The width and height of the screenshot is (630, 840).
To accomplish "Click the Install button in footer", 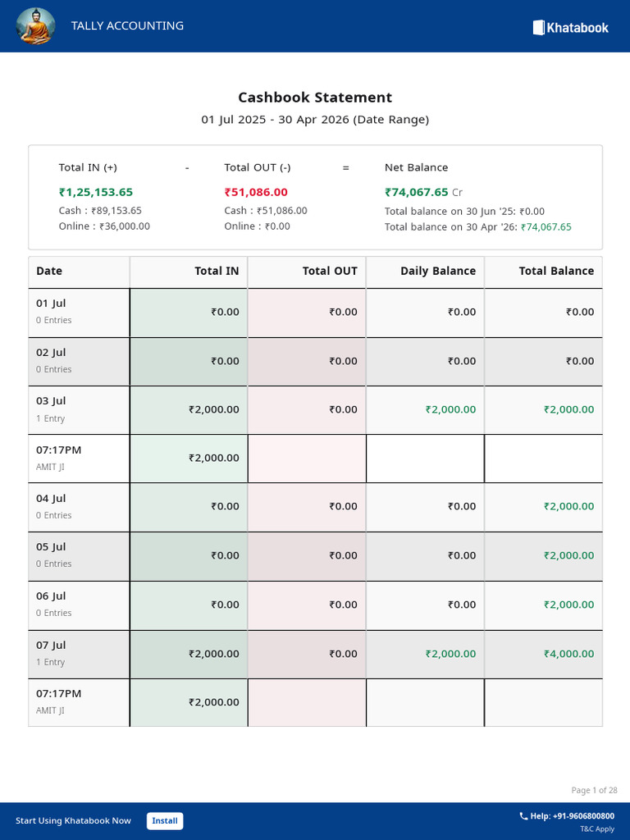I will pos(165,820).
